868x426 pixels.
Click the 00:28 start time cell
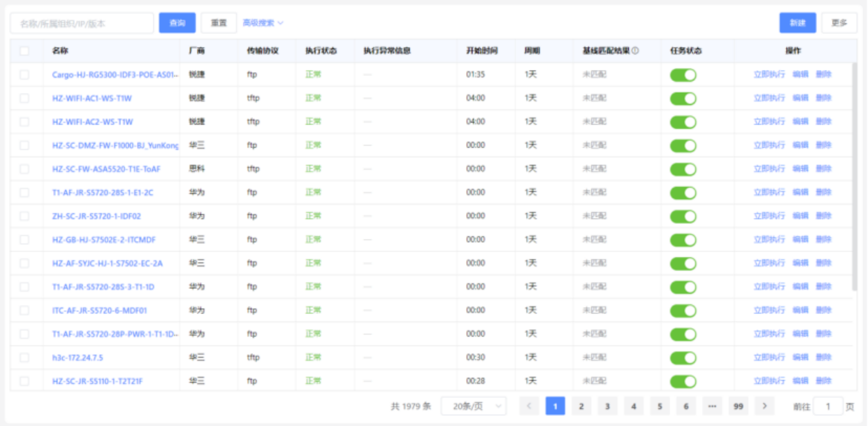coord(475,381)
